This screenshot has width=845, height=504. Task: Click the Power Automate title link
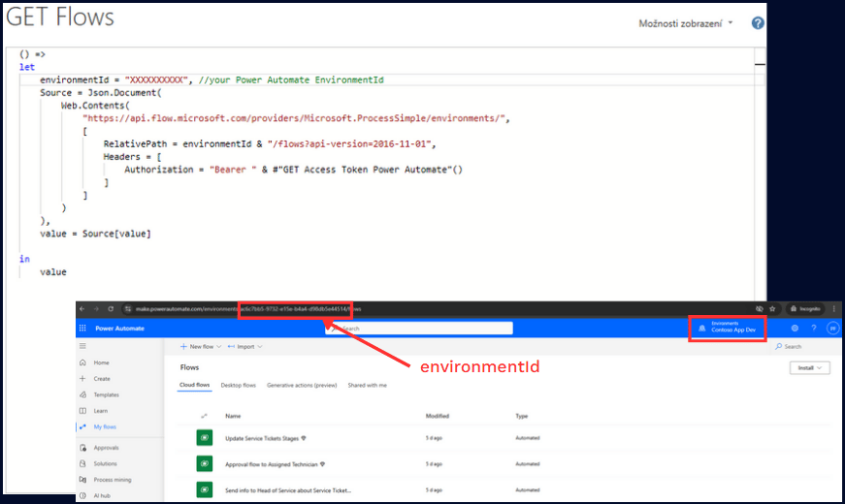coord(119,328)
